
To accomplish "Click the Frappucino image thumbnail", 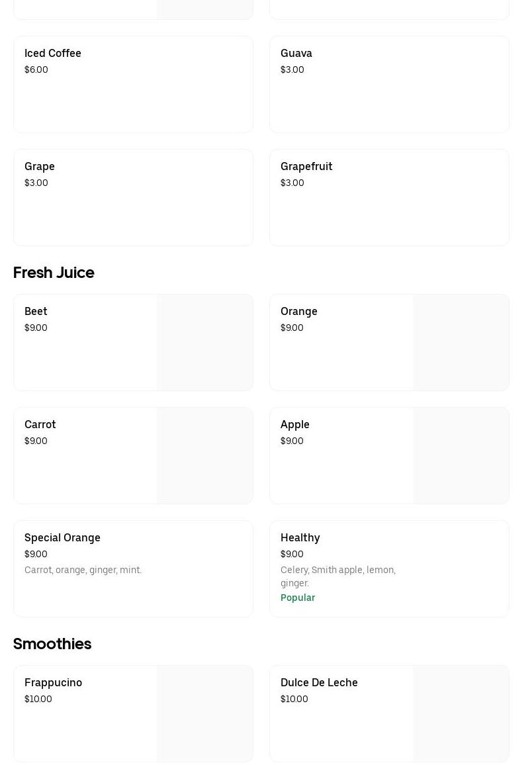I will click(204, 713).
